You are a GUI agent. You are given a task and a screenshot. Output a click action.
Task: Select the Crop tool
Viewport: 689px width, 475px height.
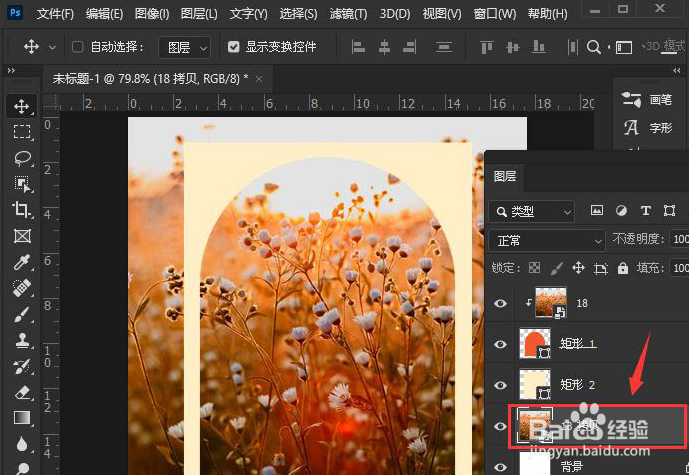point(22,210)
